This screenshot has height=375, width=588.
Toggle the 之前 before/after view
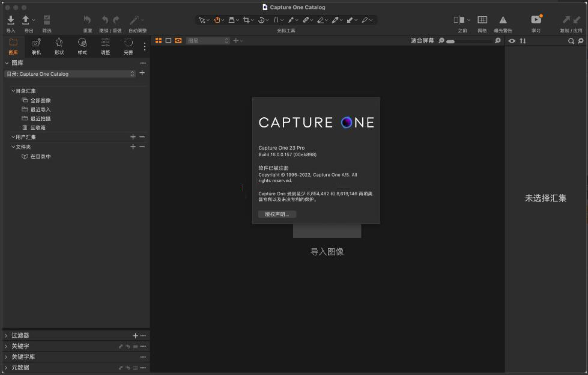click(459, 20)
